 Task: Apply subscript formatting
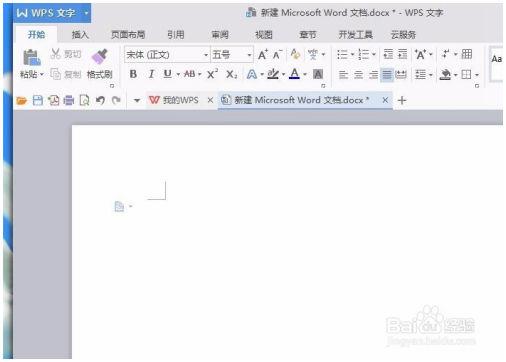(231, 74)
